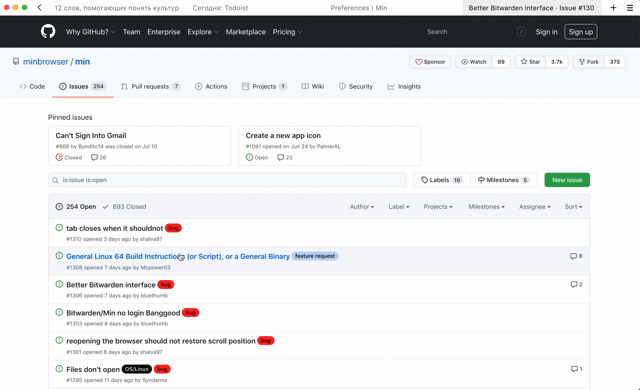
Task: Click comment icon with 26 on pinned Gmail issue
Action: pyautogui.click(x=94, y=157)
